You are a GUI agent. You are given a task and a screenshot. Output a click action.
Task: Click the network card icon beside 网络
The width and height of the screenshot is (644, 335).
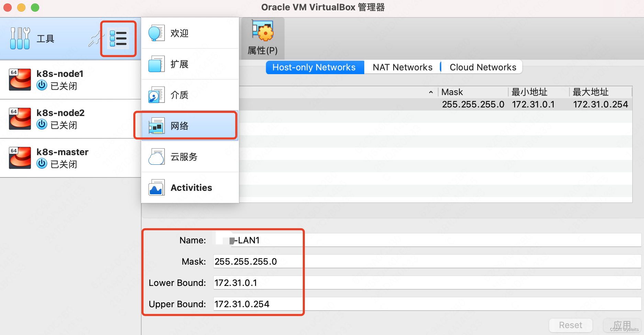156,126
